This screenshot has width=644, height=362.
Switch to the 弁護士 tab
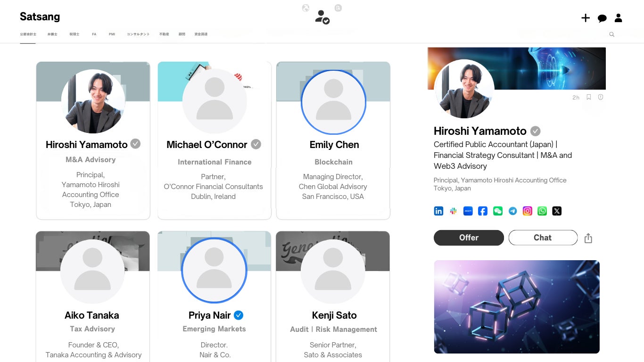(52, 34)
